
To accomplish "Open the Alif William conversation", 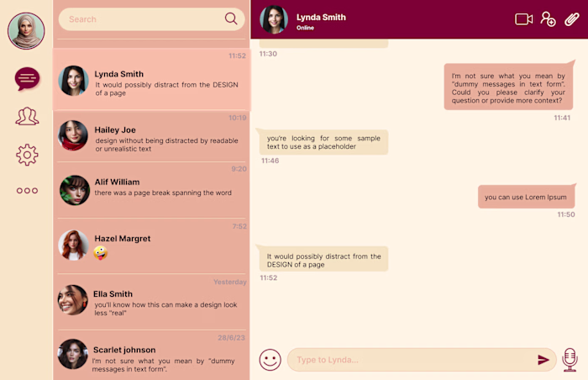I will [151, 190].
